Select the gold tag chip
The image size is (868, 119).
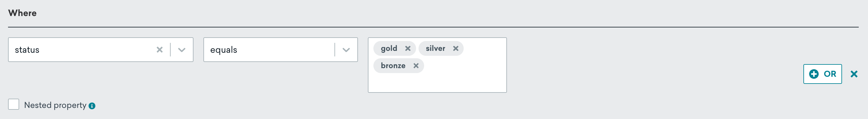(389, 48)
